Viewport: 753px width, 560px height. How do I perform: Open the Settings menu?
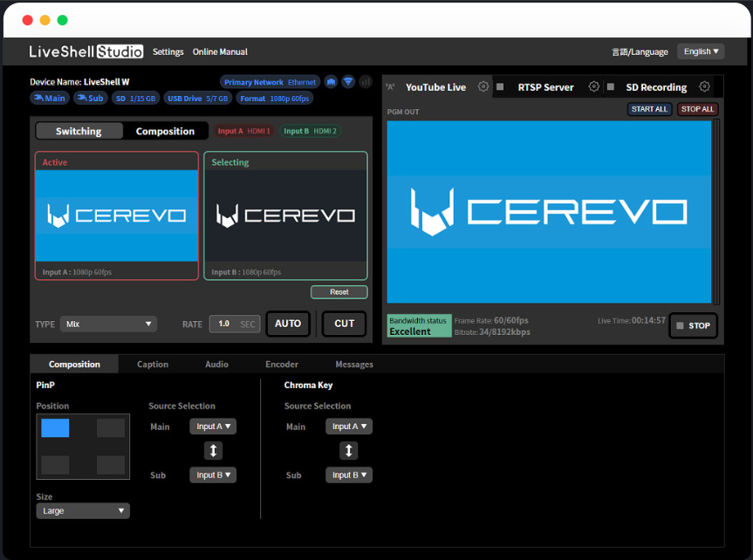(168, 51)
